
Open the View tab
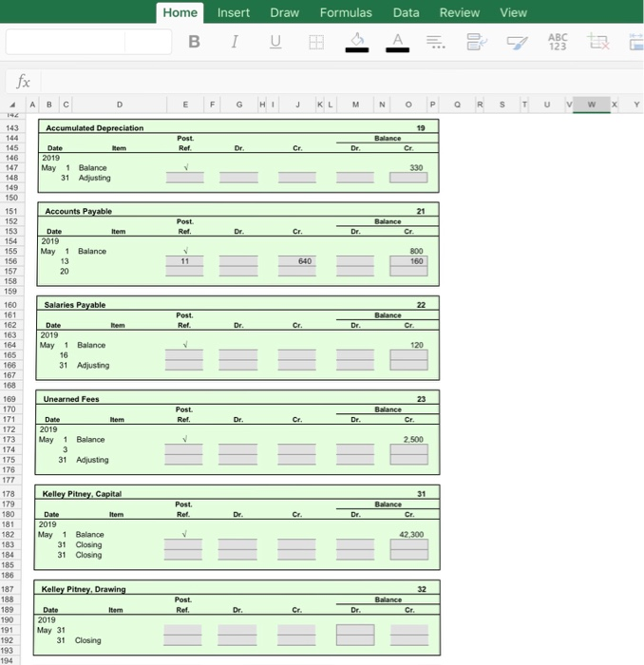pos(514,12)
